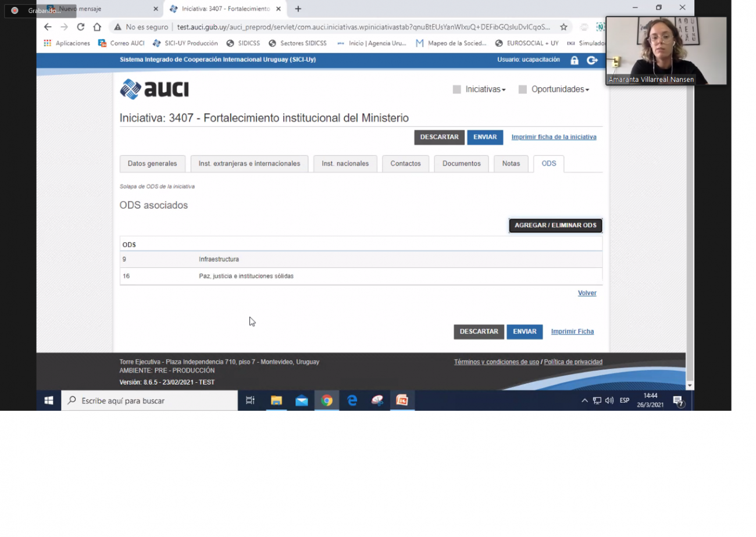Open File Explorer in the taskbar
The width and height of the screenshot is (756, 537).
coord(276,400)
